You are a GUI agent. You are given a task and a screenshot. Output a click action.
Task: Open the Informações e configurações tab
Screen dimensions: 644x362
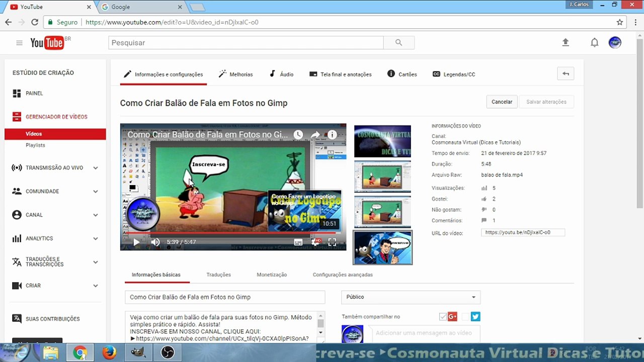tap(164, 74)
